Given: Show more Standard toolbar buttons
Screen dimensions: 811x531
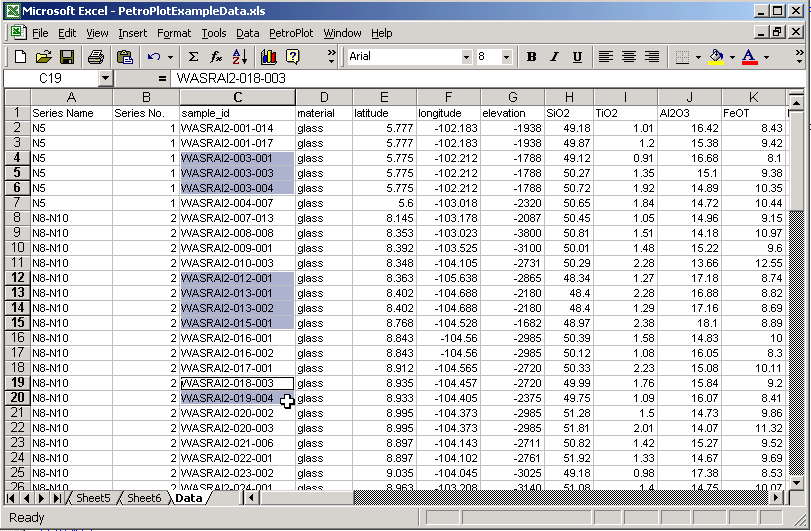Looking at the screenshot, I should pos(332,57).
